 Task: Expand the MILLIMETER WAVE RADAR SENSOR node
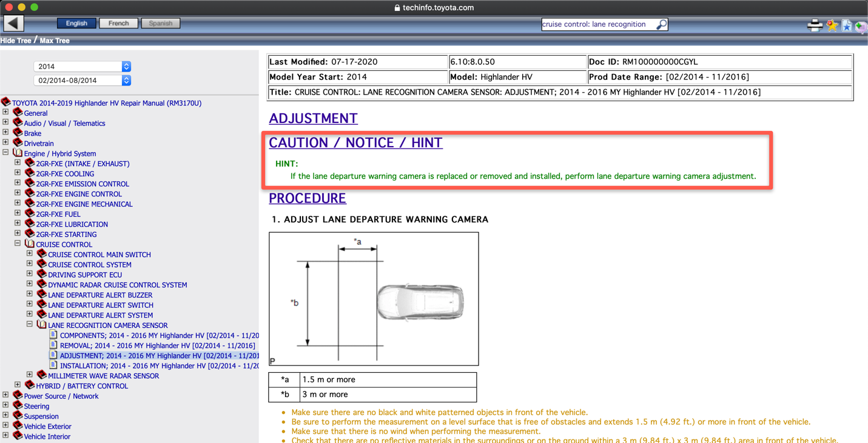pos(29,375)
